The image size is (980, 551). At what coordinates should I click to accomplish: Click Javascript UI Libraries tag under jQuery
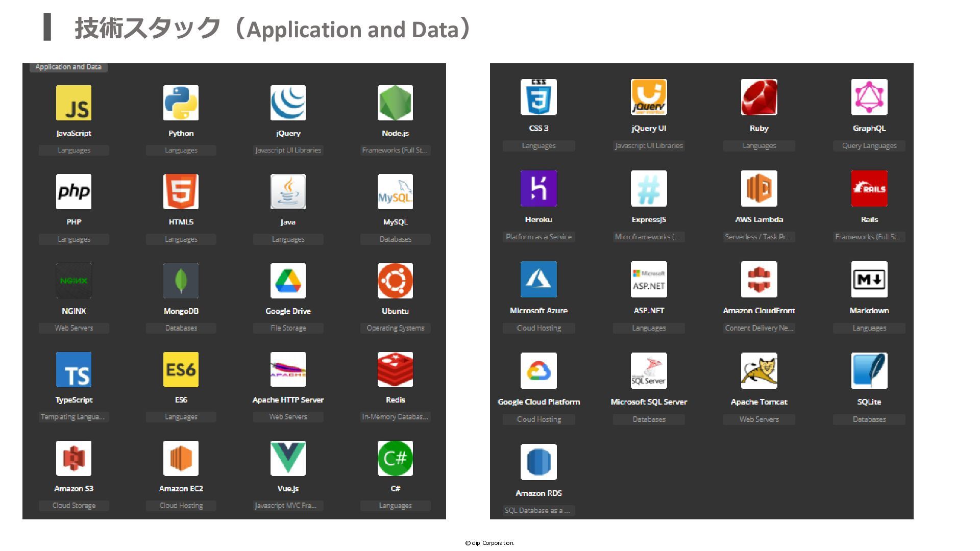point(288,150)
